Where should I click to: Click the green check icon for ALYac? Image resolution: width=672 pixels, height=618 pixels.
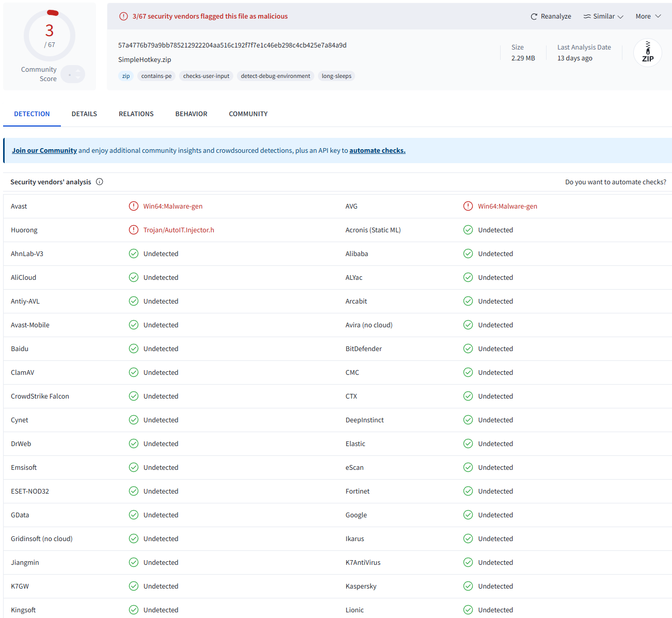pyautogui.click(x=468, y=277)
